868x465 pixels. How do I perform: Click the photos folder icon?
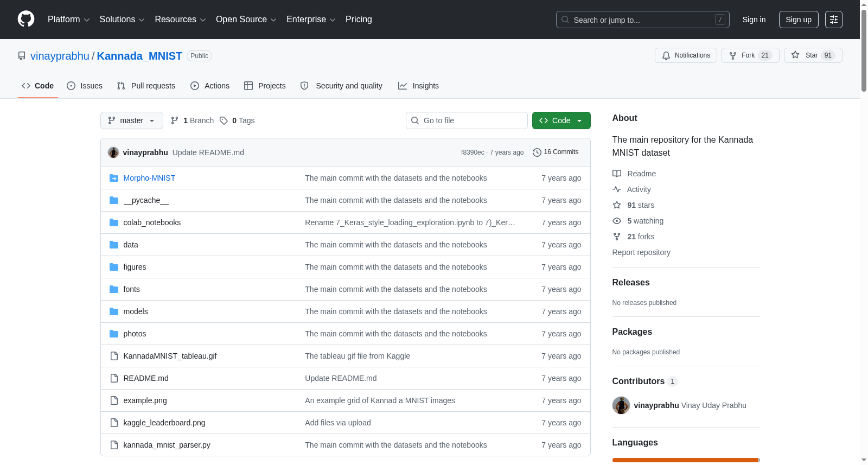coord(114,334)
